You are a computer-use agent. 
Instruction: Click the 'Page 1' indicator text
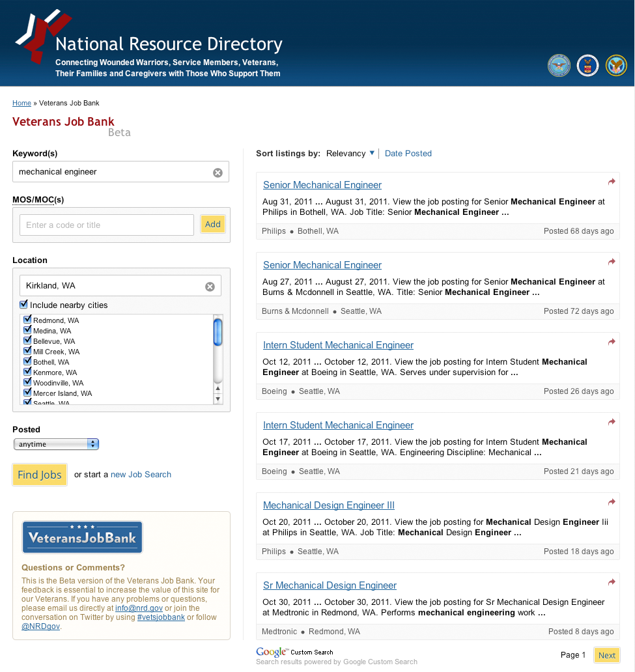(573, 655)
